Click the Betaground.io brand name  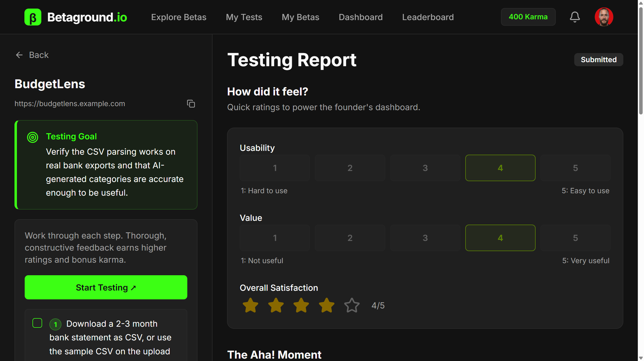coord(87,17)
